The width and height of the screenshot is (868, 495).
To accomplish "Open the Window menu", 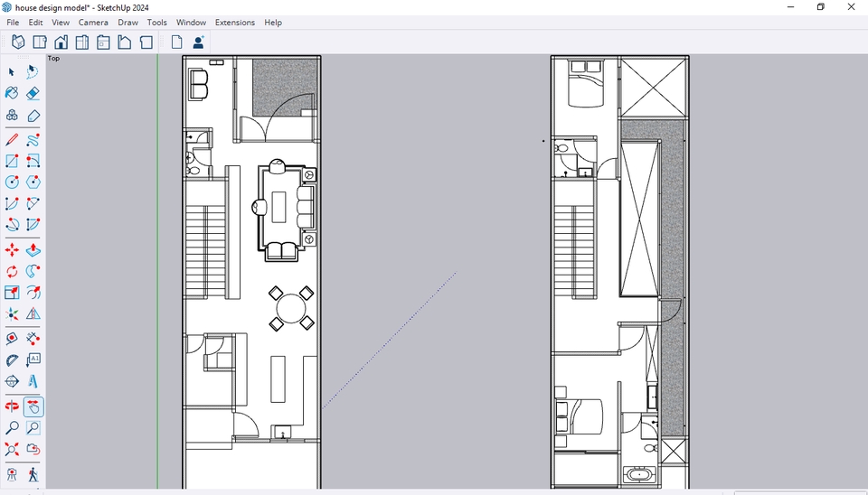I will (x=191, y=22).
